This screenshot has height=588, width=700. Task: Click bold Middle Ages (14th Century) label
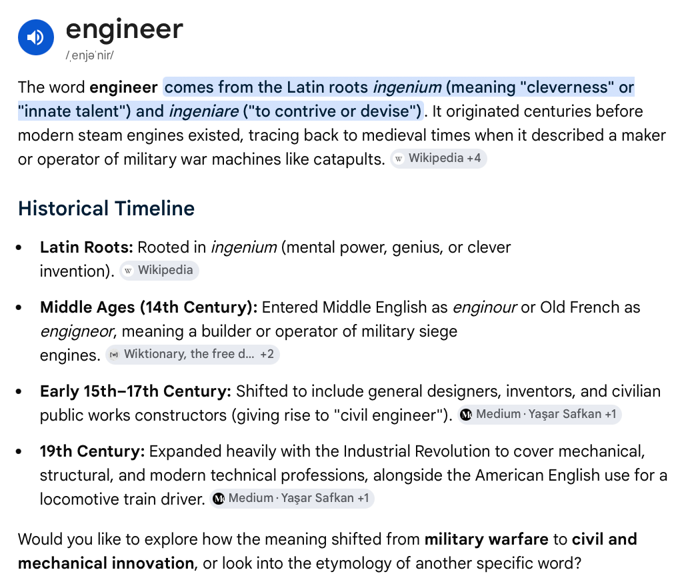click(x=149, y=307)
